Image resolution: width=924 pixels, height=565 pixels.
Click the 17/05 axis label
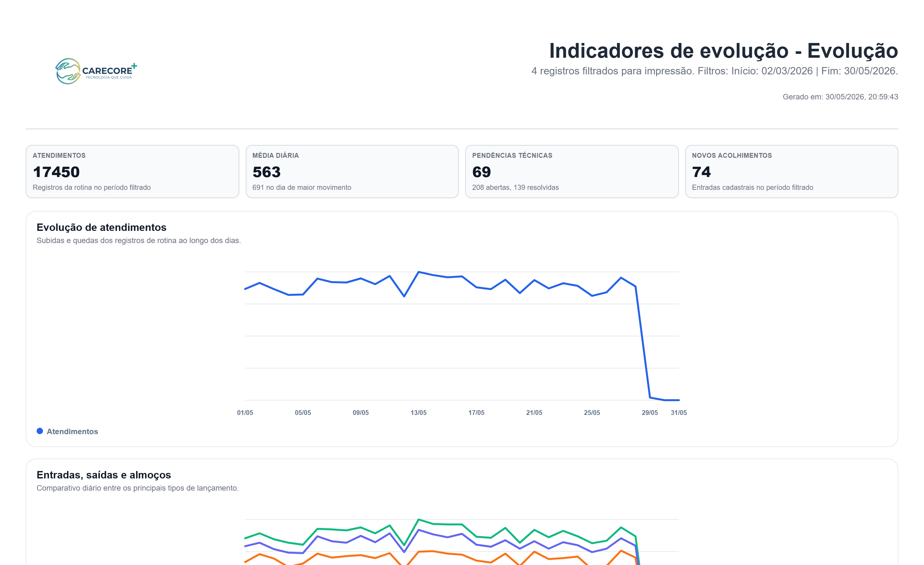(x=476, y=413)
